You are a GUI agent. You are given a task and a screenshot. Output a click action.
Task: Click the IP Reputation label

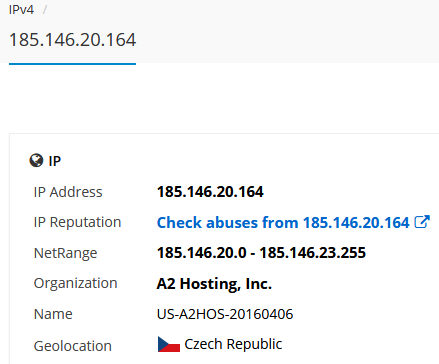[x=77, y=222]
